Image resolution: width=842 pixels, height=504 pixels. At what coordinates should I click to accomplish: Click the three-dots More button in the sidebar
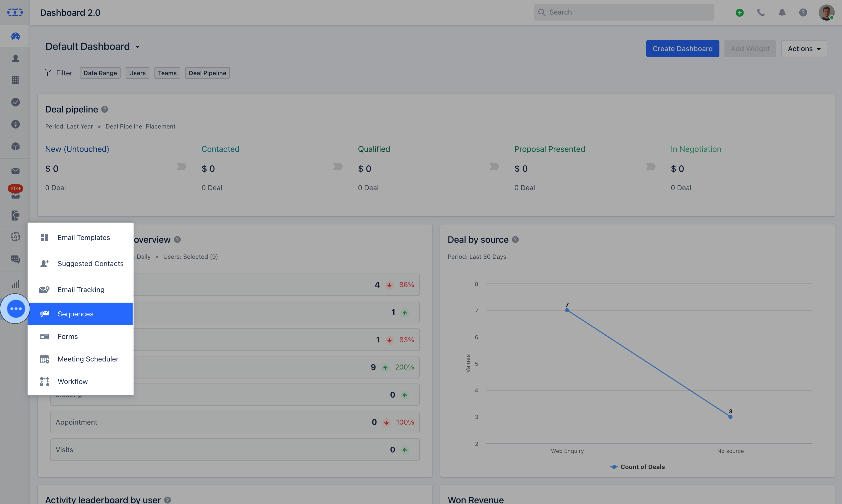(x=16, y=308)
